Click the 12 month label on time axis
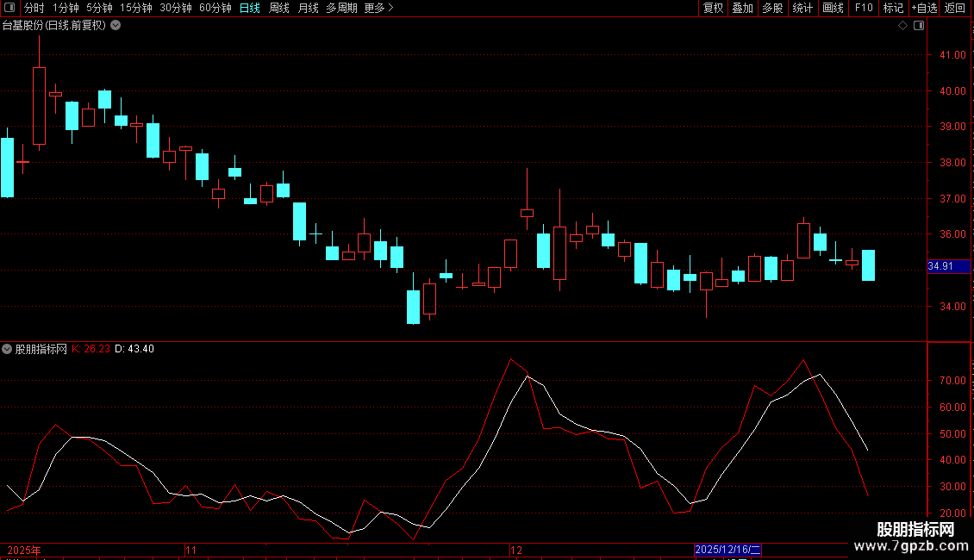Viewport: 974px width, 560px height. [516, 550]
